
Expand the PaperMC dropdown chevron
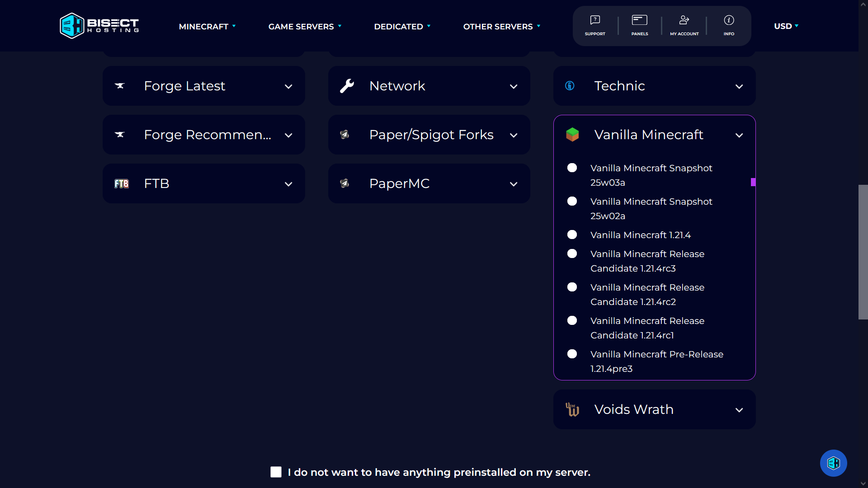514,184
